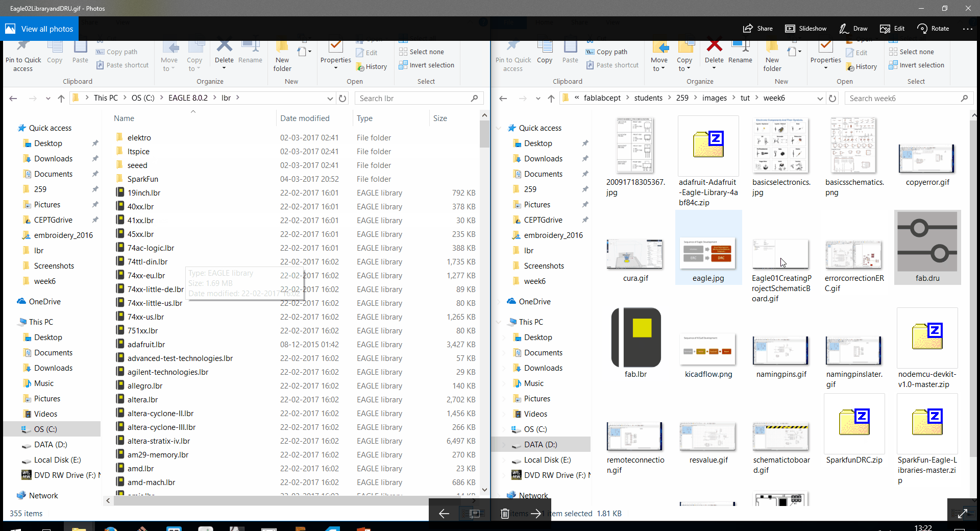The width and height of the screenshot is (980, 531).
Task: Refresh the lbr folder view
Action: pyautogui.click(x=342, y=98)
